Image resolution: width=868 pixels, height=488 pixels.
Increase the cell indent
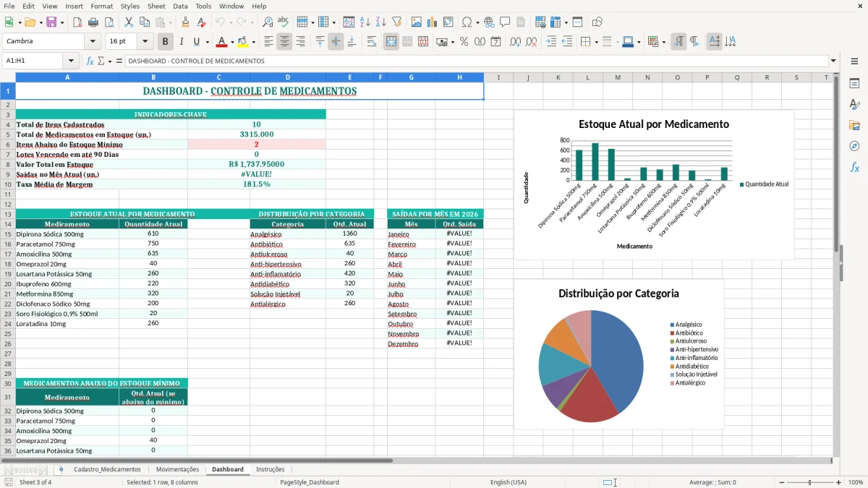click(551, 42)
